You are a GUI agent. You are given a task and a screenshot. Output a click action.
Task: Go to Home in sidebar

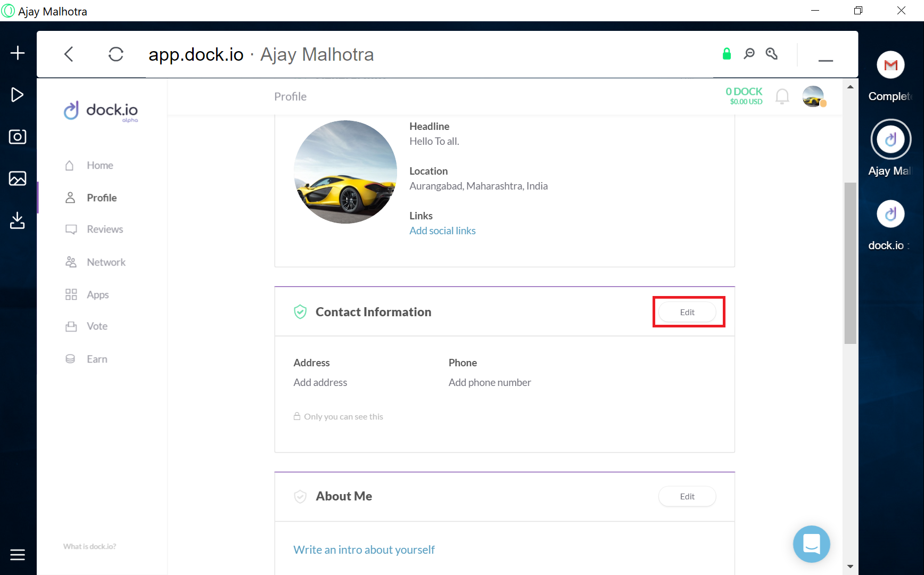pos(100,166)
